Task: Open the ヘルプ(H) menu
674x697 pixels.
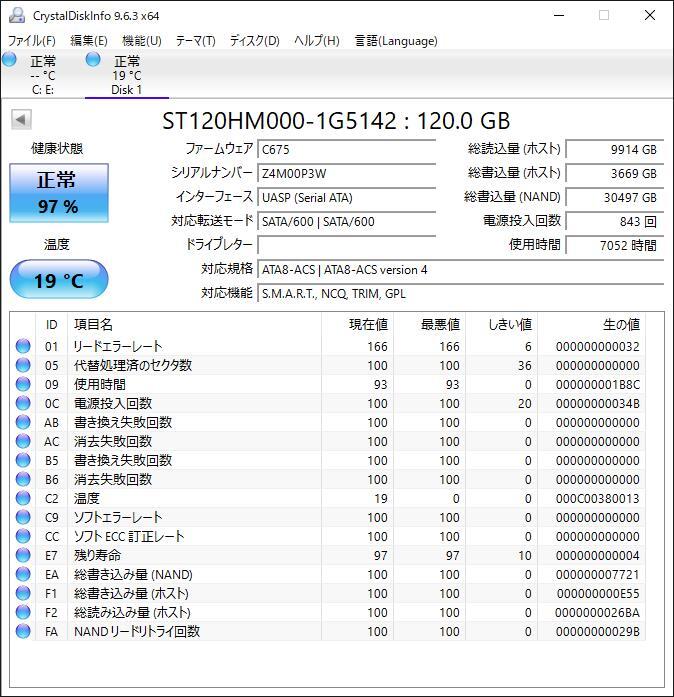Action: pyautogui.click(x=317, y=41)
